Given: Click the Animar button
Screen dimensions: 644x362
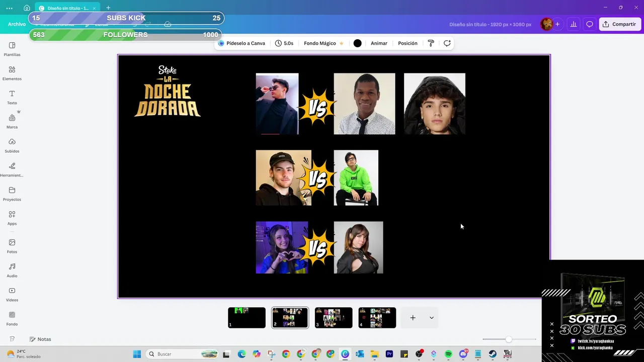Looking at the screenshot, I should click(379, 43).
